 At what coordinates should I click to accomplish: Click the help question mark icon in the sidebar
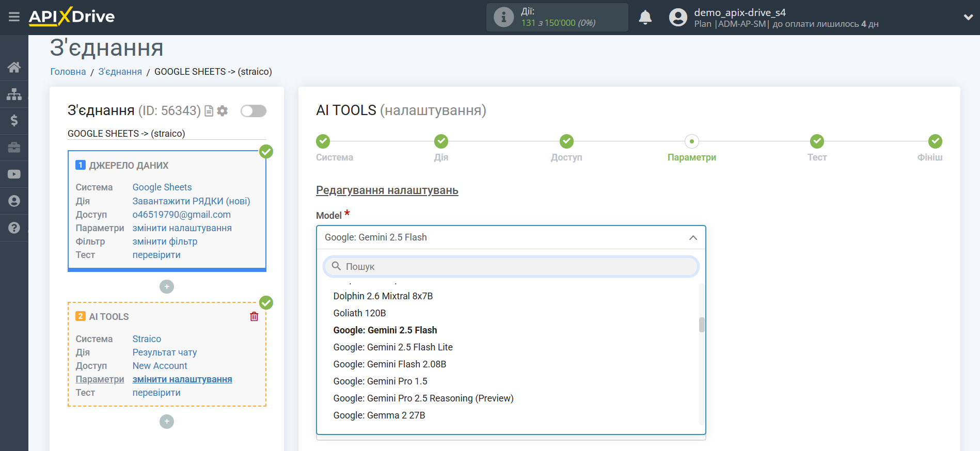pos(14,228)
